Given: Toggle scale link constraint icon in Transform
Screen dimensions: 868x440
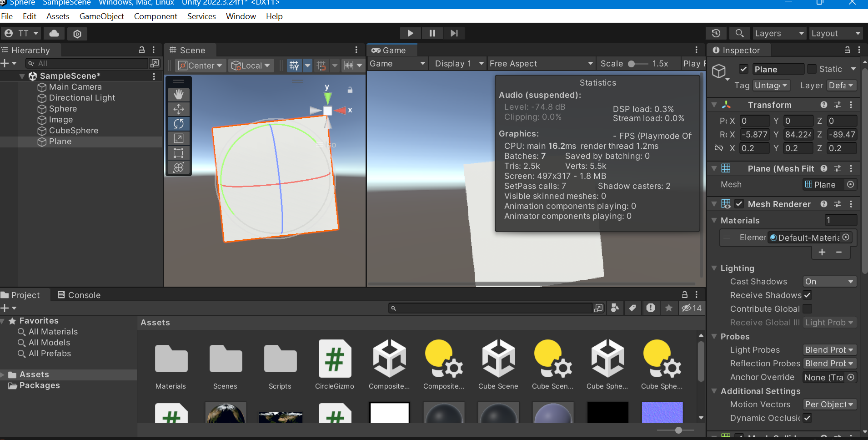Looking at the screenshot, I should click(x=719, y=148).
